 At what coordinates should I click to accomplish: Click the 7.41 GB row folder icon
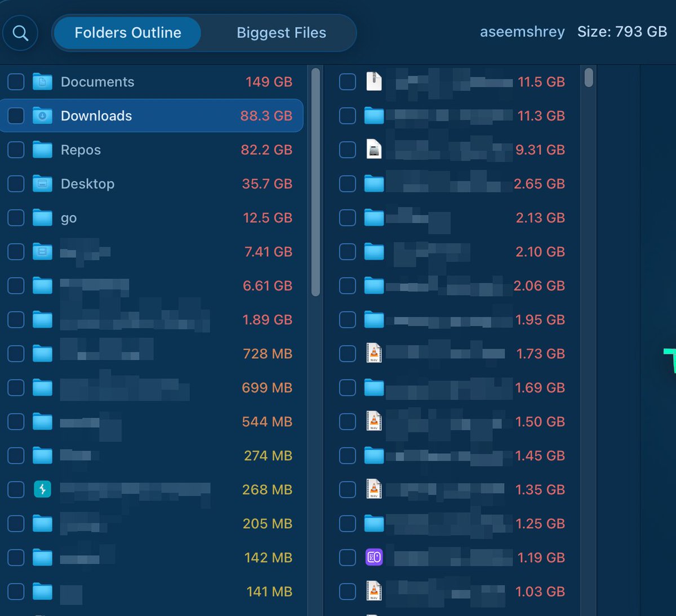coord(42,252)
